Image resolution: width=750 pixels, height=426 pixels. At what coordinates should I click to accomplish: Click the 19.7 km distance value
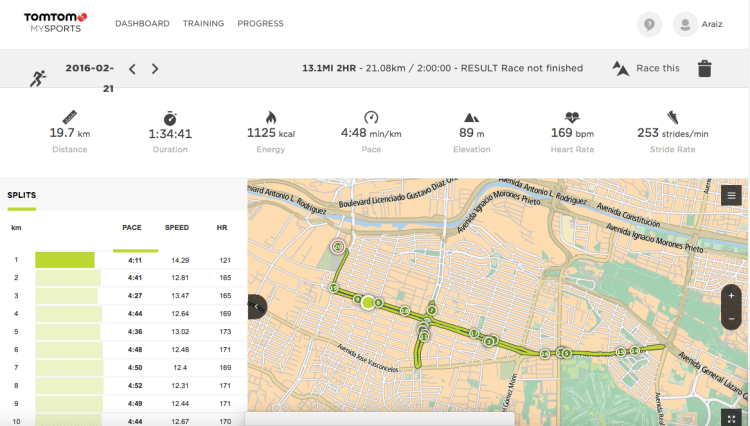pyautogui.click(x=70, y=133)
